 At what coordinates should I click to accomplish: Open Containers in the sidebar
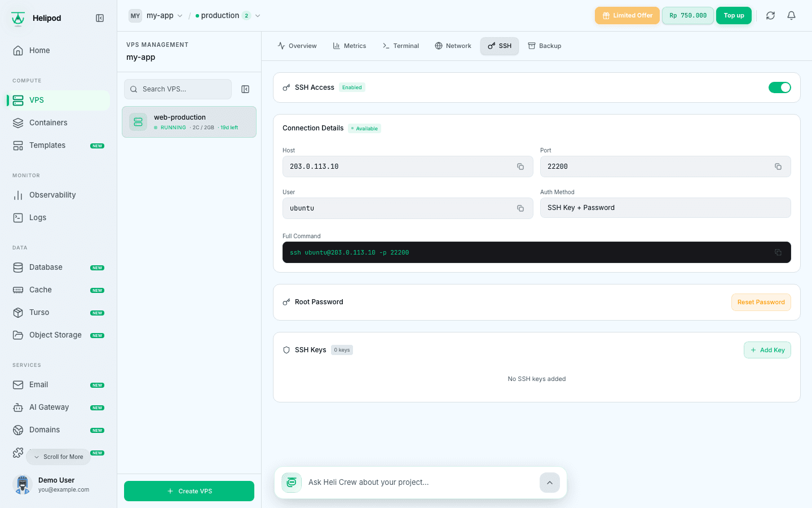click(x=59, y=122)
